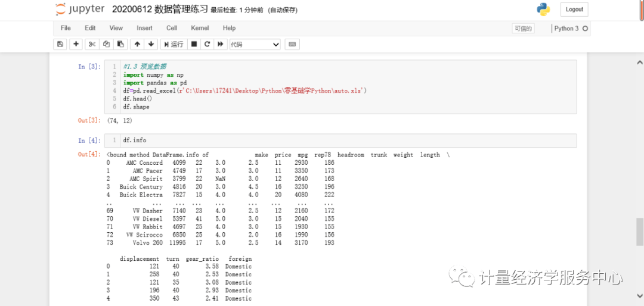This screenshot has height=306, width=644.
Task: Click the Logout button
Action: coord(574,10)
